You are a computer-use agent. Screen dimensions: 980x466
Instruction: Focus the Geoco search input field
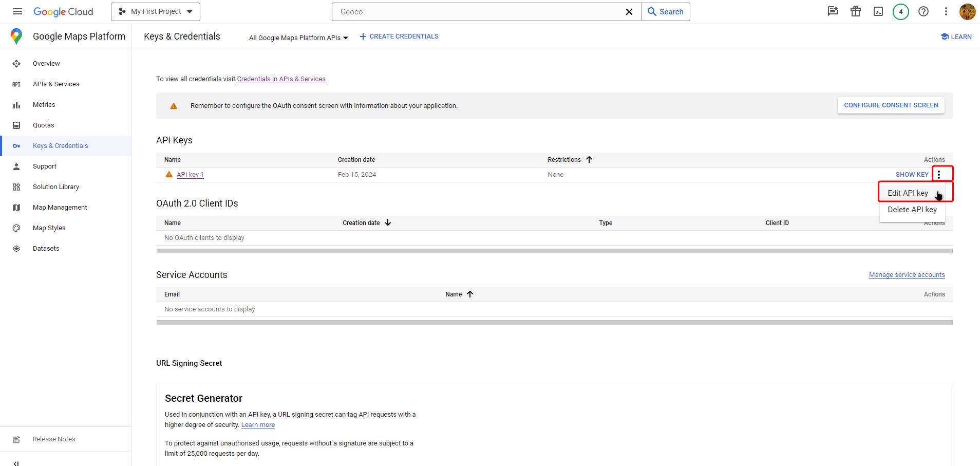point(480,12)
